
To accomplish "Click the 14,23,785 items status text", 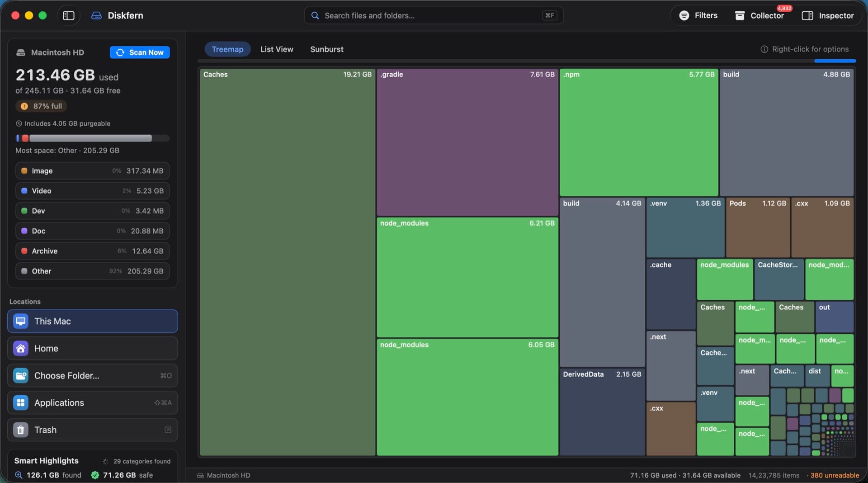I will point(774,475).
